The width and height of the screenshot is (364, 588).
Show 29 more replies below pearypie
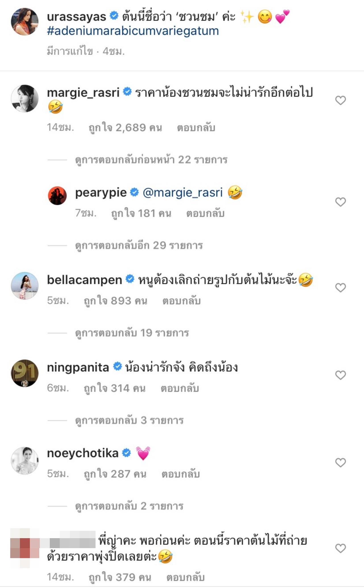tap(139, 245)
